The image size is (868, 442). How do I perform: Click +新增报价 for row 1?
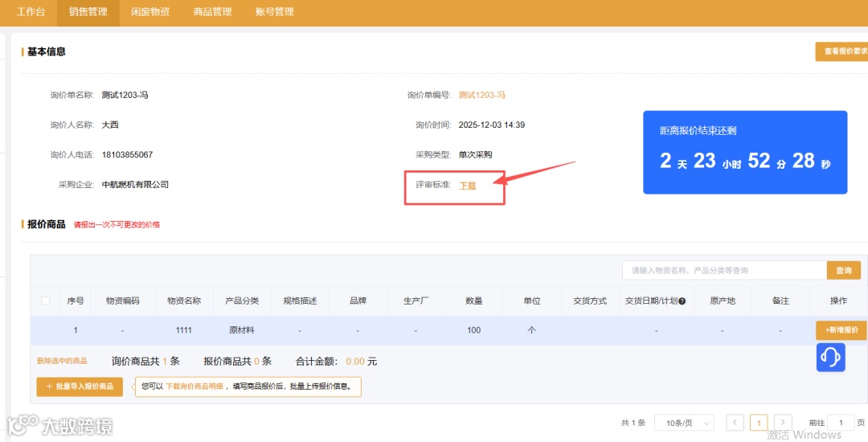pyautogui.click(x=841, y=329)
